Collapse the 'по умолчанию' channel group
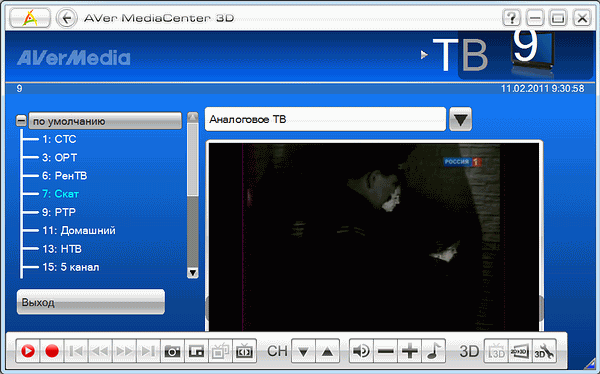This screenshot has width=600, height=374. (x=21, y=121)
